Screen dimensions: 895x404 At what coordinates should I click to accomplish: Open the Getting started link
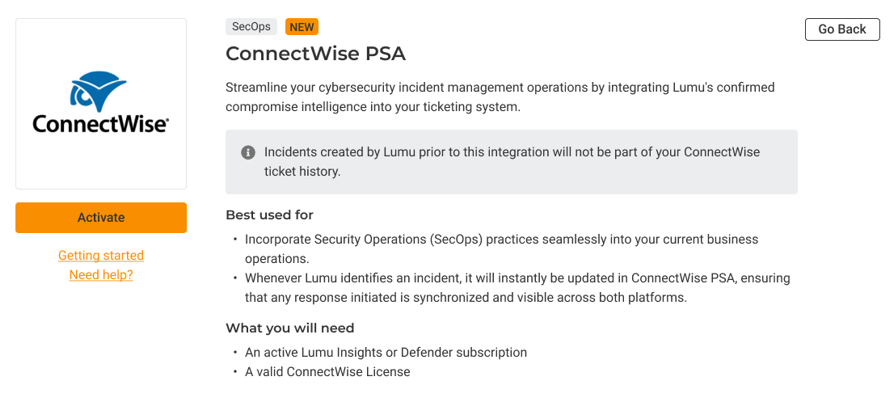101,256
